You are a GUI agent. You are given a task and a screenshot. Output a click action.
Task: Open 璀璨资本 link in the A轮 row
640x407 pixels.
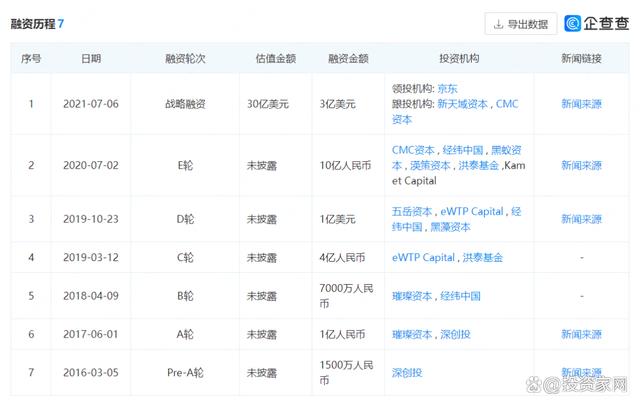pos(412,335)
